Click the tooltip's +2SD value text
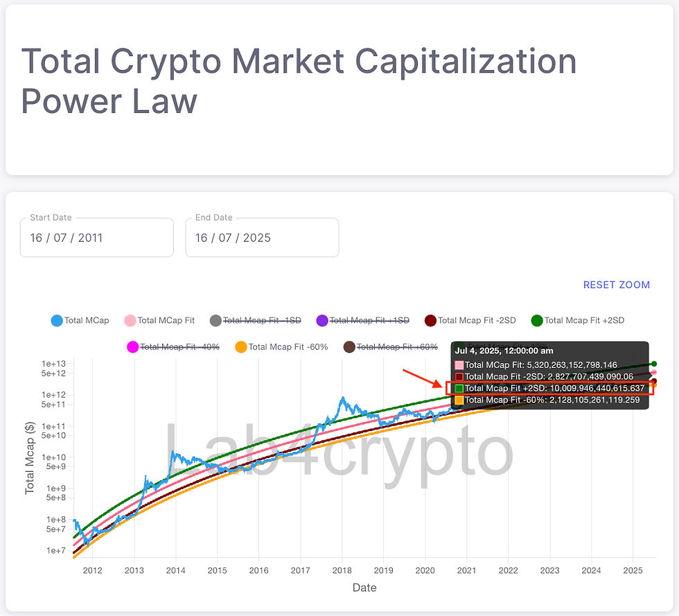Viewport: 679px width, 616px height. coord(597,389)
